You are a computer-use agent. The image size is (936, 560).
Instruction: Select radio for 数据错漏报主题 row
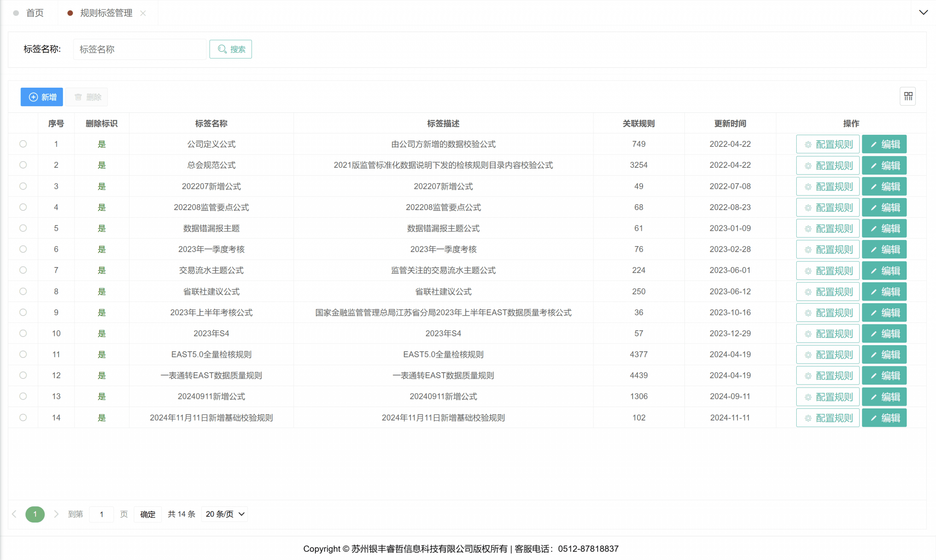point(23,228)
